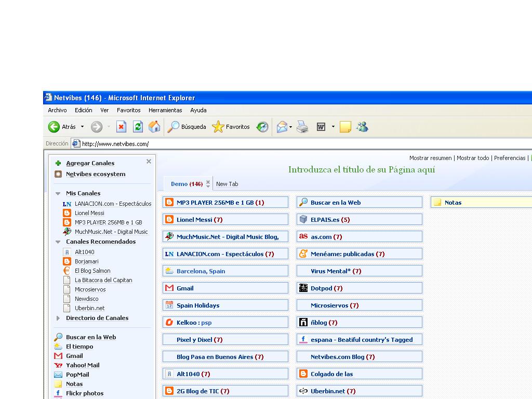Select Microsiervos in the recommended channels list
Screen dimensions: 532x399
90,289
